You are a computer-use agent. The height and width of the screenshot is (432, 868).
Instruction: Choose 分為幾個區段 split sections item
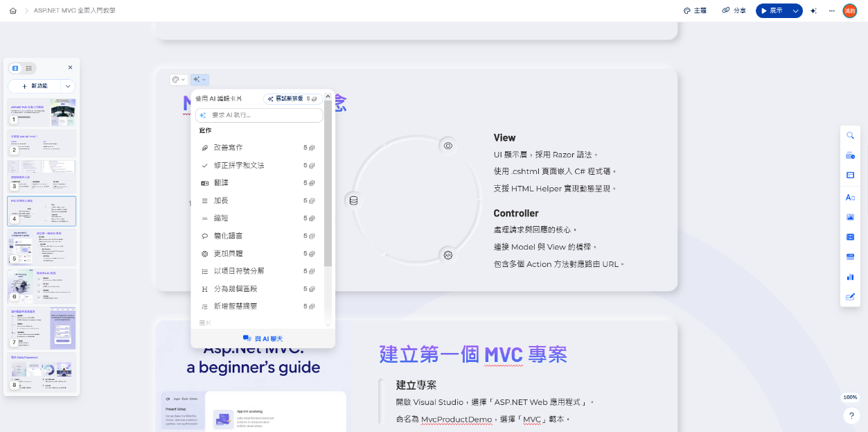pos(258,288)
